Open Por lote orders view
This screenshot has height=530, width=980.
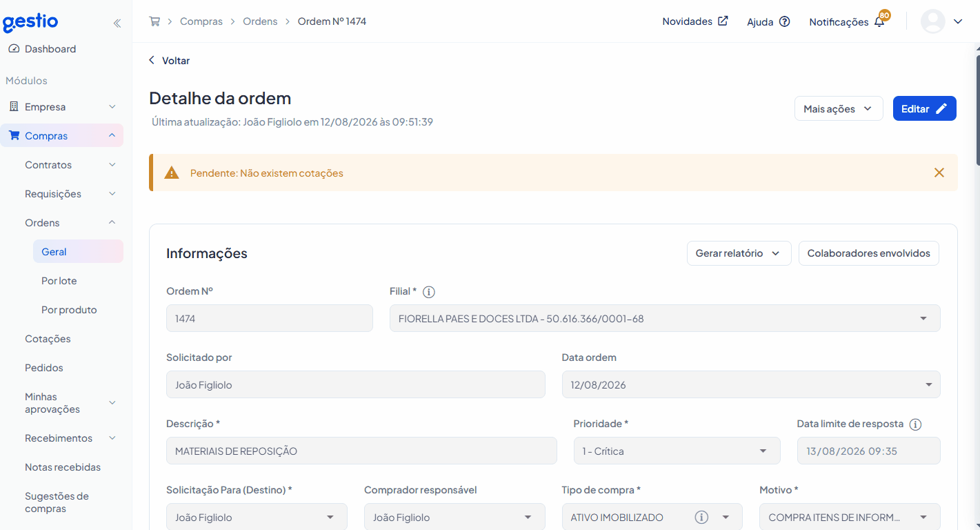click(59, 281)
